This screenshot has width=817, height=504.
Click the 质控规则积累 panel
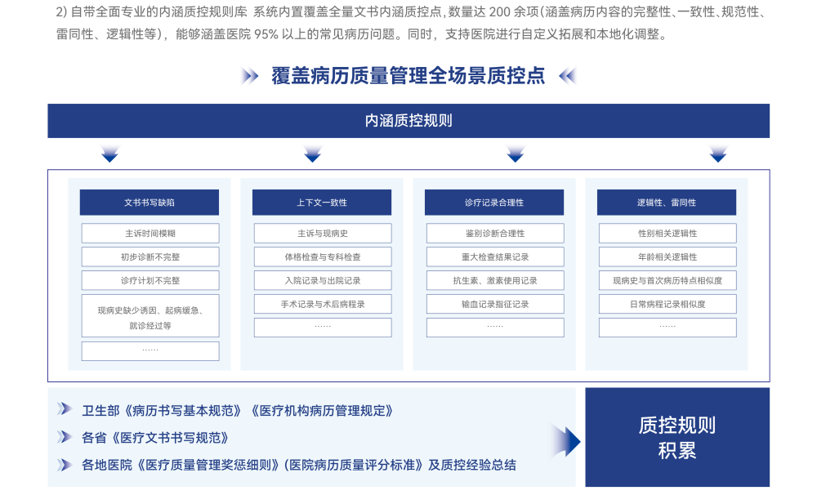(x=678, y=437)
